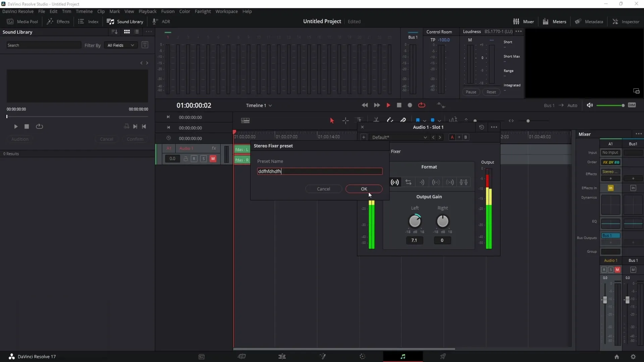Open the Deliver page rocket icon
The width and height of the screenshot is (644, 362).
point(443,357)
